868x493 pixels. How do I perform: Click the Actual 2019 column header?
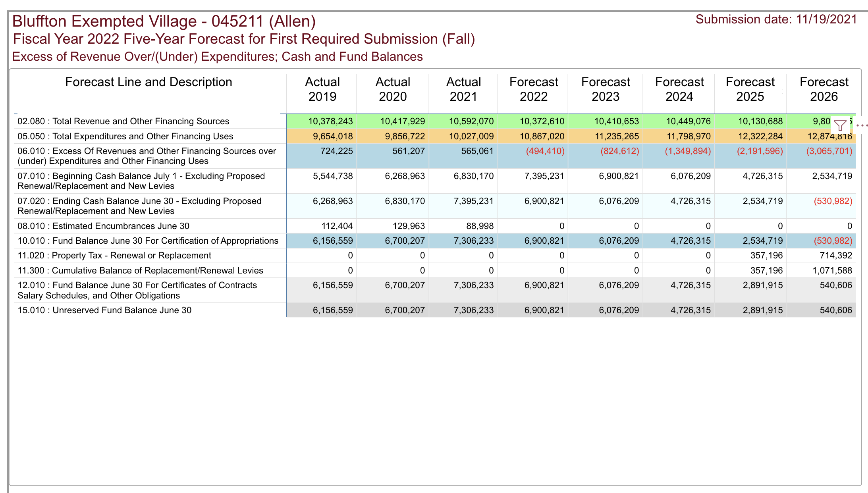[322, 89]
